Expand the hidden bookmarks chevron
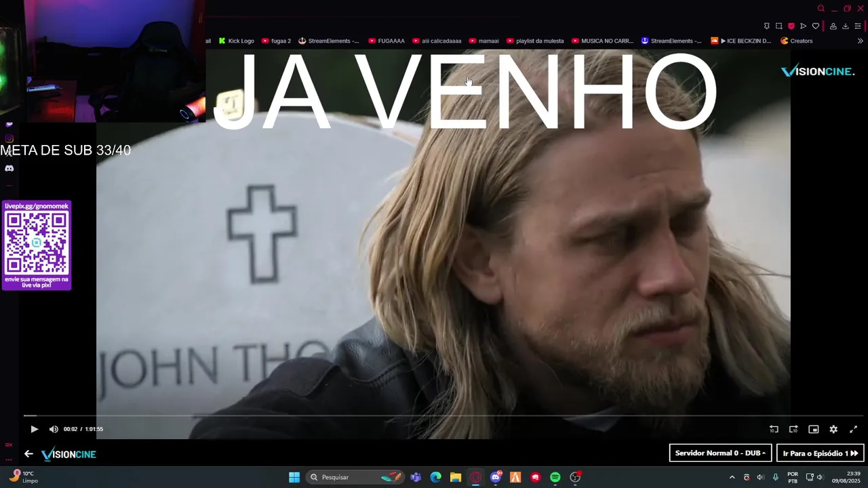The image size is (868, 488). (860, 41)
